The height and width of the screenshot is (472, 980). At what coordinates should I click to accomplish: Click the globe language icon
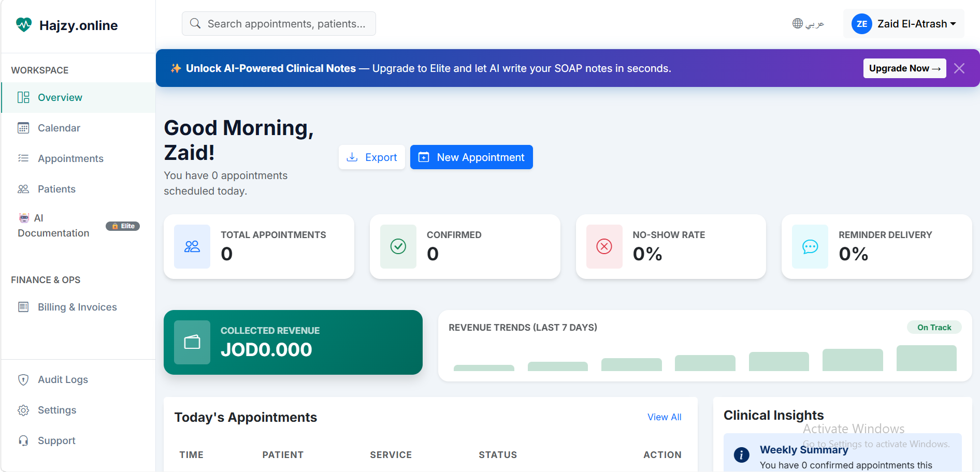point(798,23)
